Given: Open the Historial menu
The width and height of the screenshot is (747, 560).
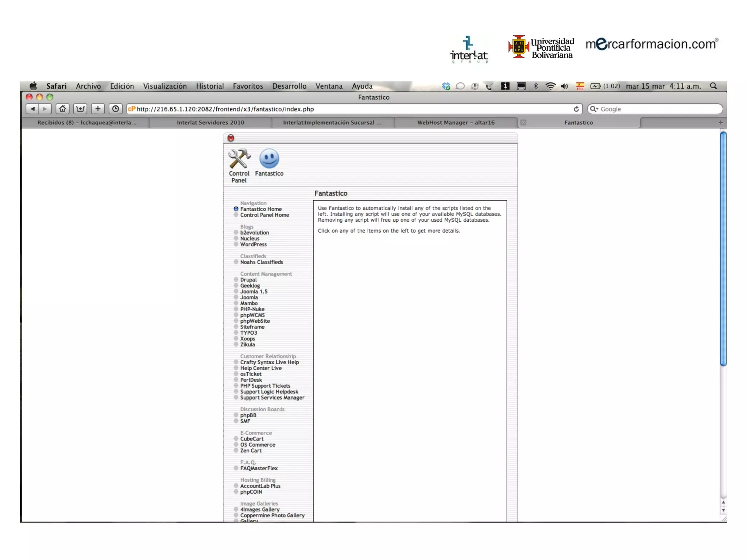Looking at the screenshot, I should (210, 86).
